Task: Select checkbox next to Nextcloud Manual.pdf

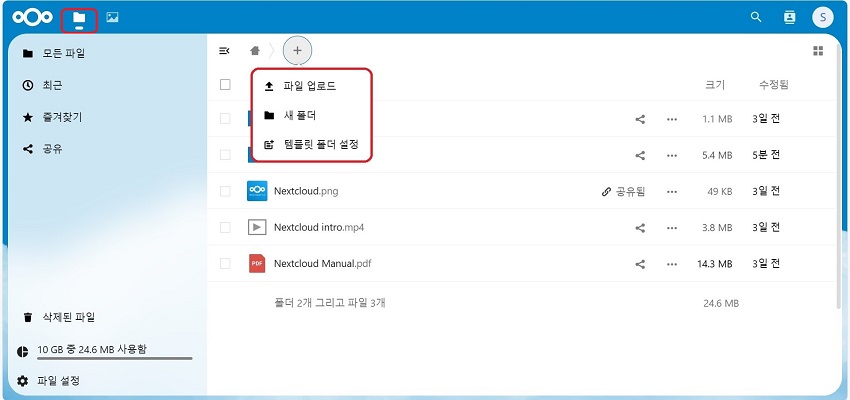Action: 225,264
